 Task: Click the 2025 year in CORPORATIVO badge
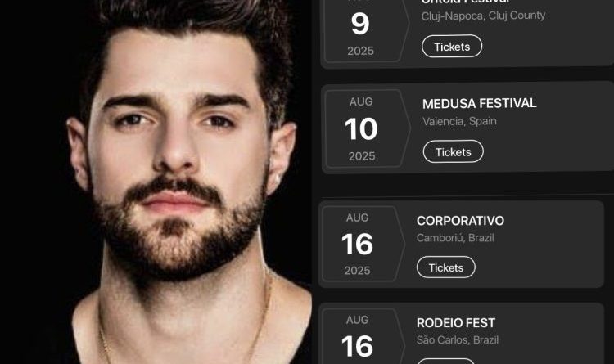point(357,271)
